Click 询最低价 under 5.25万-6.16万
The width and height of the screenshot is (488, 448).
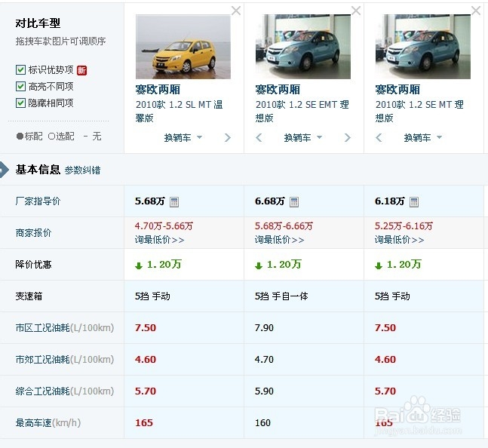pyautogui.click(x=399, y=240)
